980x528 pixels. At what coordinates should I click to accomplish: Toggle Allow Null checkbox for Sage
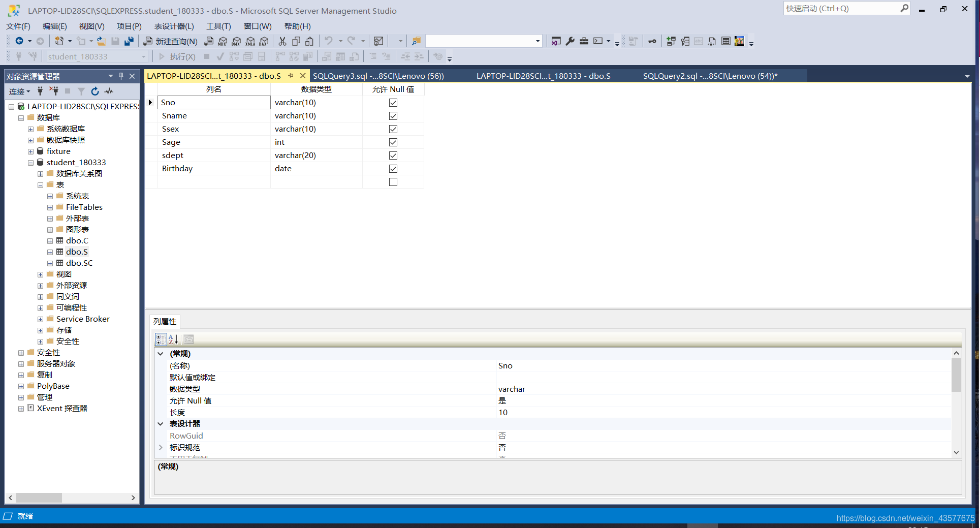tap(393, 142)
